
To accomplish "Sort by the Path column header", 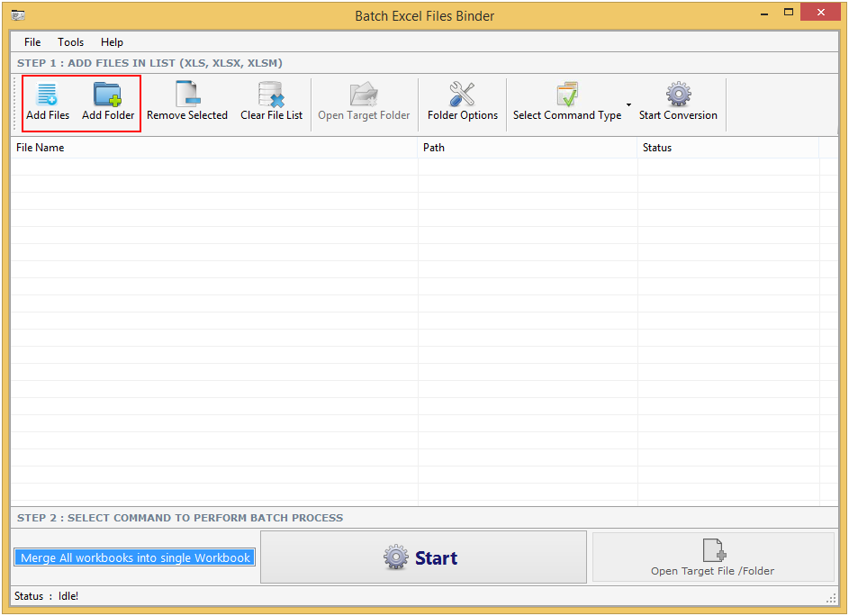I will tap(528, 148).
